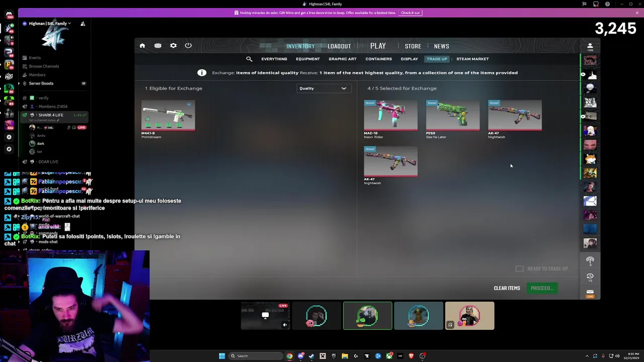This screenshot has width=644, height=362.
Task: Switch to the Inventory tab
Action: tap(300, 46)
